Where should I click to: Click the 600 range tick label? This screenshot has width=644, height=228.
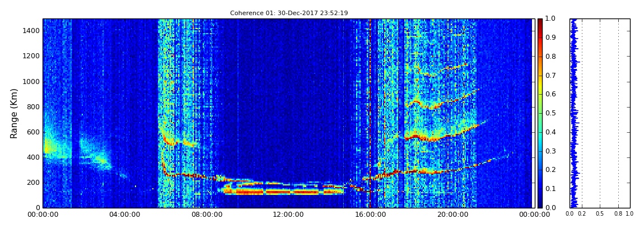coord(34,132)
